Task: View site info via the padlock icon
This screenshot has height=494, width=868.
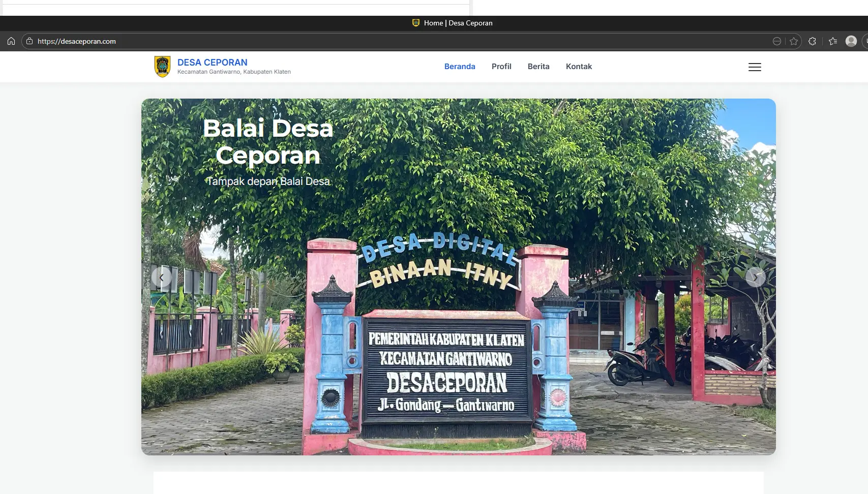Action: (29, 41)
